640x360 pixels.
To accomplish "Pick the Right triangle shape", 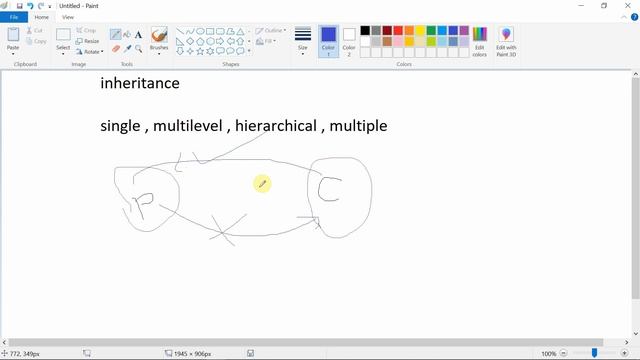I will [180, 41].
